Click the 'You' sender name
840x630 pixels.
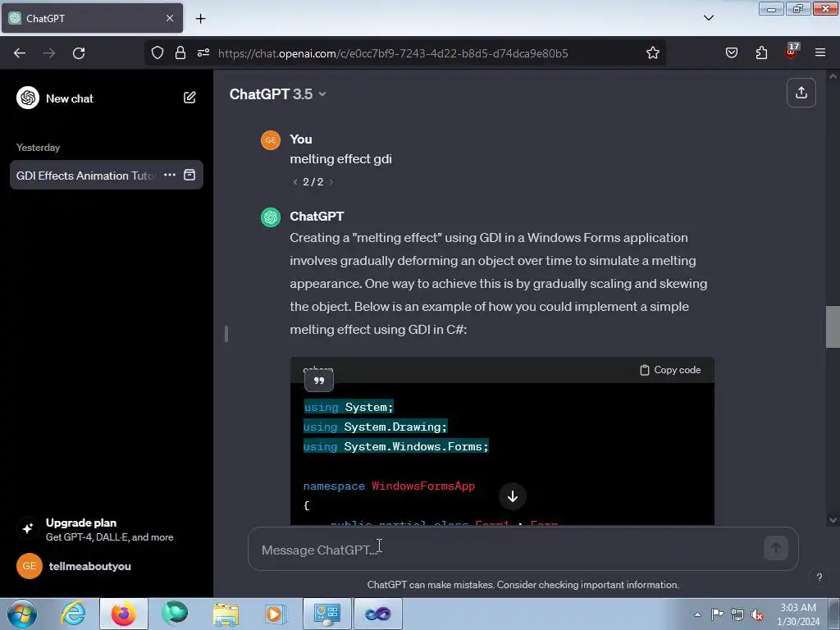300,139
